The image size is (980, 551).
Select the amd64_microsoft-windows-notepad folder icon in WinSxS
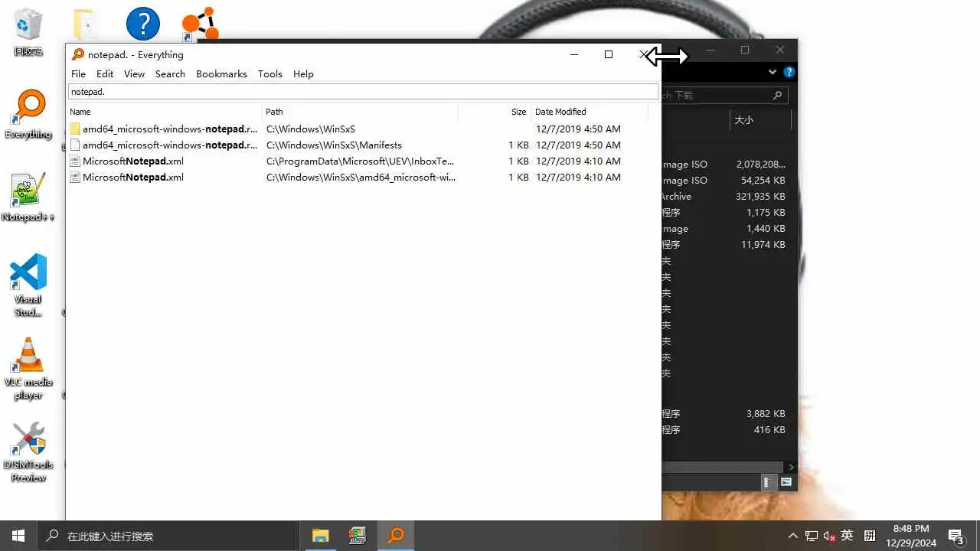click(x=75, y=129)
